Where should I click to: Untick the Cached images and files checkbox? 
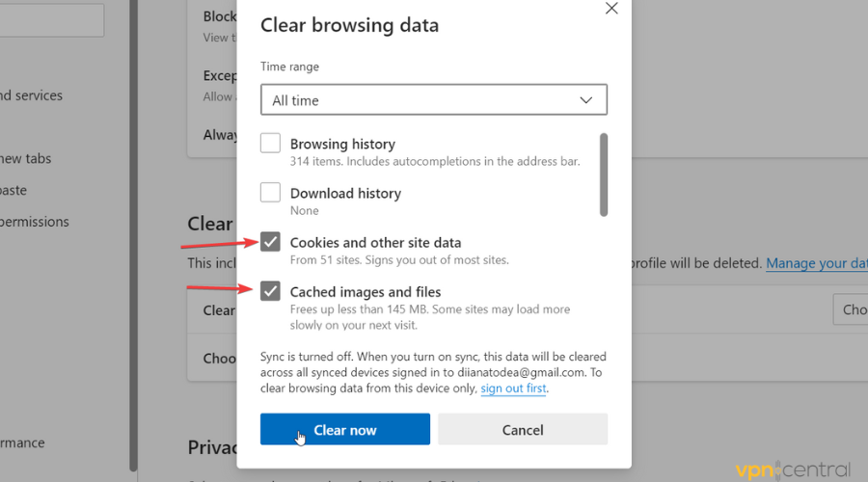[x=271, y=291]
